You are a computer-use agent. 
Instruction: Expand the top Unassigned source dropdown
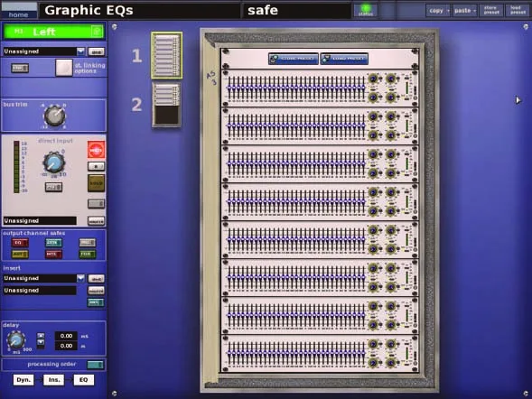point(80,51)
